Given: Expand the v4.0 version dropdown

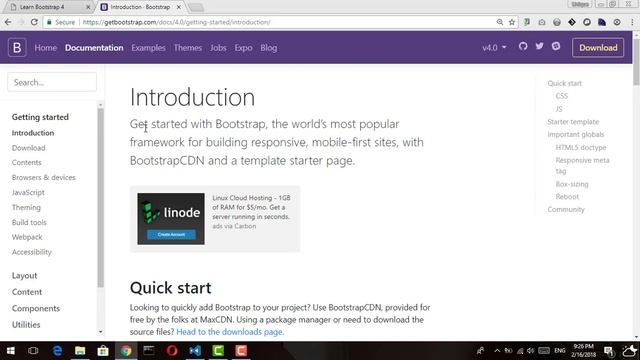Looking at the screenshot, I should (494, 48).
